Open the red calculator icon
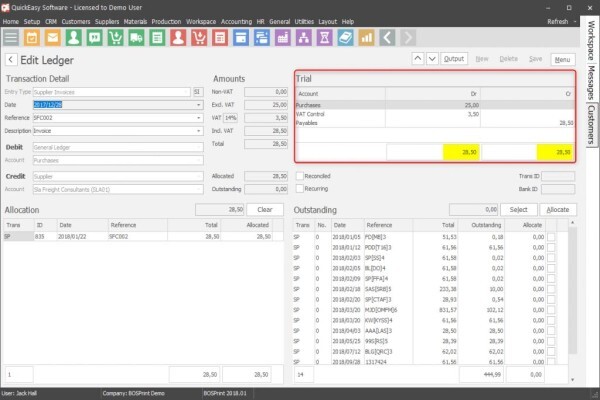 point(220,38)
